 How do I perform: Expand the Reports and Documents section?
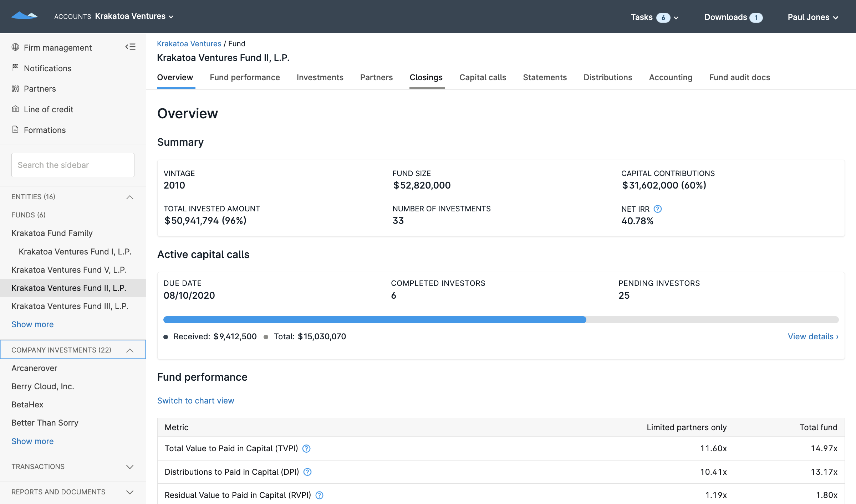coord(73,492)
